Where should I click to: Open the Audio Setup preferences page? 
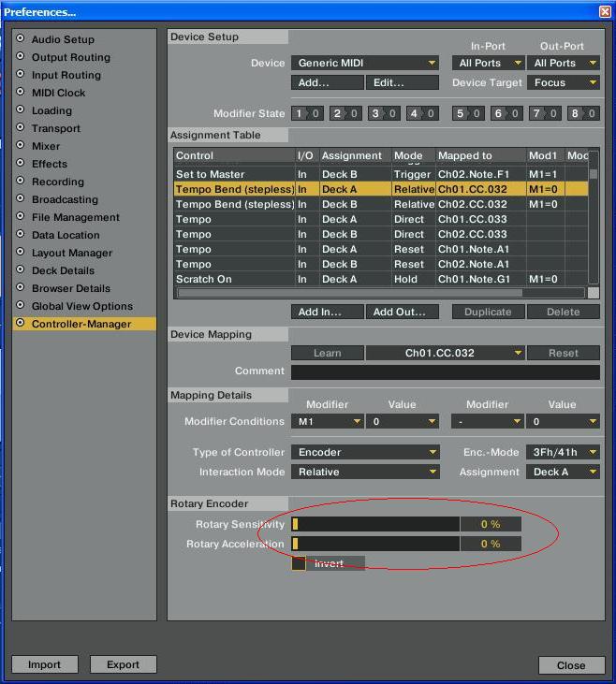click(x=63, y=39)
